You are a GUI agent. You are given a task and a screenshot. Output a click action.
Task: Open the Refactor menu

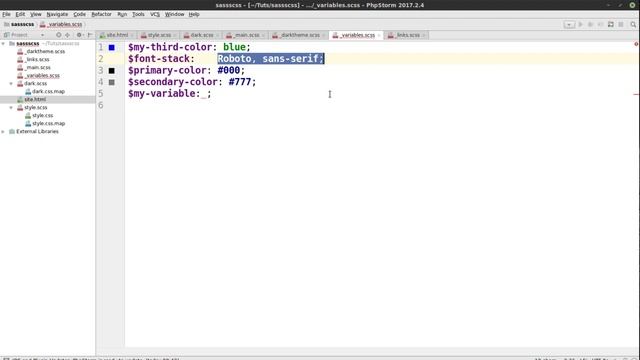(x=101, y=14)
